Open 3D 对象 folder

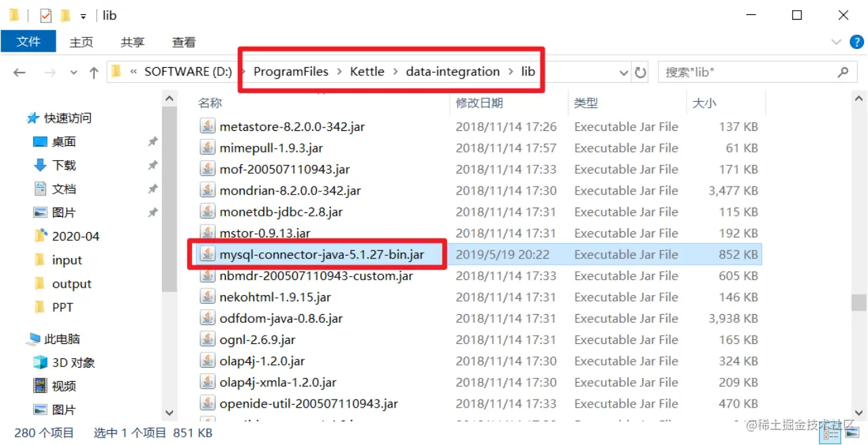click(x=73, y=363)
